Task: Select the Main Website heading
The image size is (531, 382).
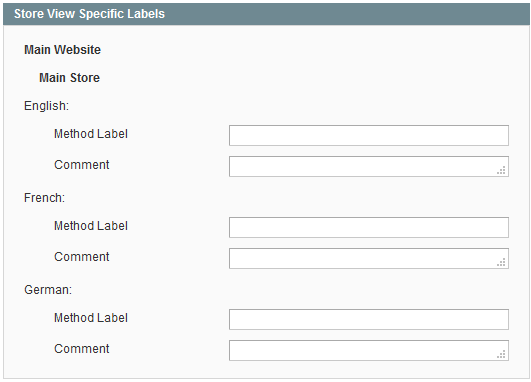Action: 62,50
